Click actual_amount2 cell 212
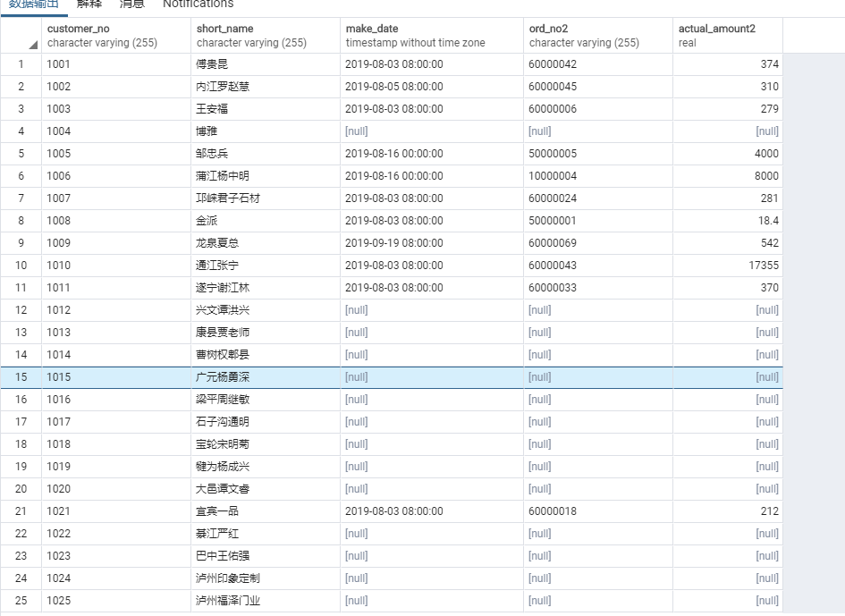The image size is (845, 616). point(728,511)
